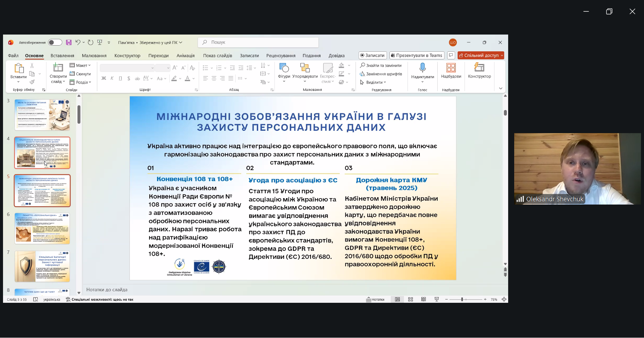
Task: Switch to the Вставлення tab
Action: coord(62,56)
